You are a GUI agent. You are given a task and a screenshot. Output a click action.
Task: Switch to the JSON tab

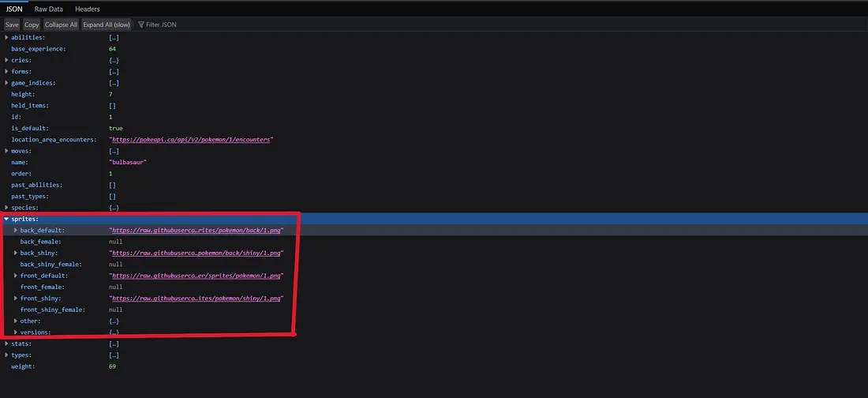pos(14,9)
